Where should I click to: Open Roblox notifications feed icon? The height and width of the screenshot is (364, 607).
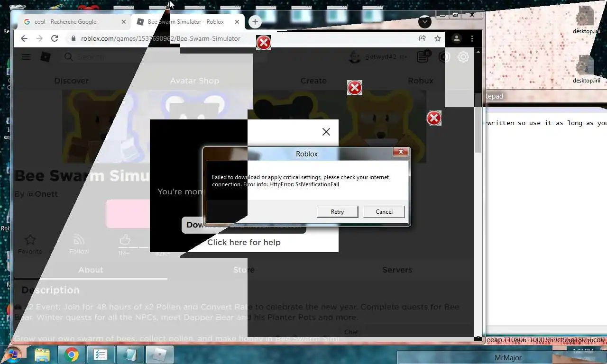click(423, 57)
